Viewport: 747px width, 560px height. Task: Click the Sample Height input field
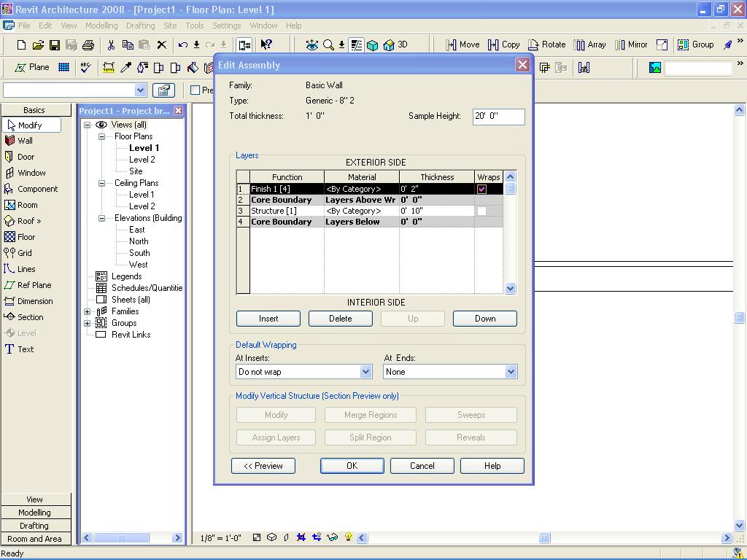pos(498,117)
